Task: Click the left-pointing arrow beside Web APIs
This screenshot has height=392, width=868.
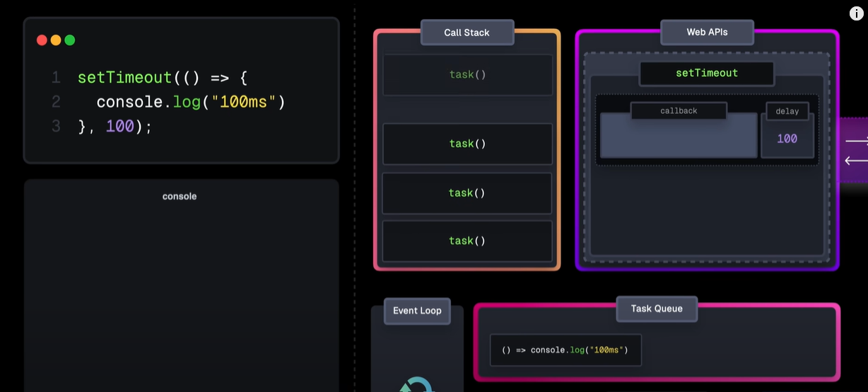Action: pos(857,161)
